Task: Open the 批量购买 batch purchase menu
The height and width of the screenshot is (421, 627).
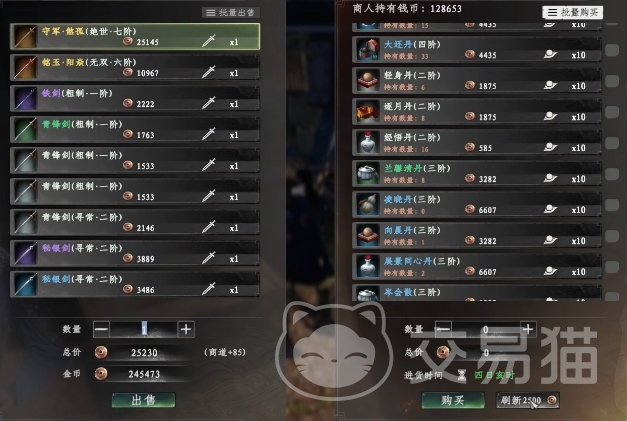Action: coord(573,12)
